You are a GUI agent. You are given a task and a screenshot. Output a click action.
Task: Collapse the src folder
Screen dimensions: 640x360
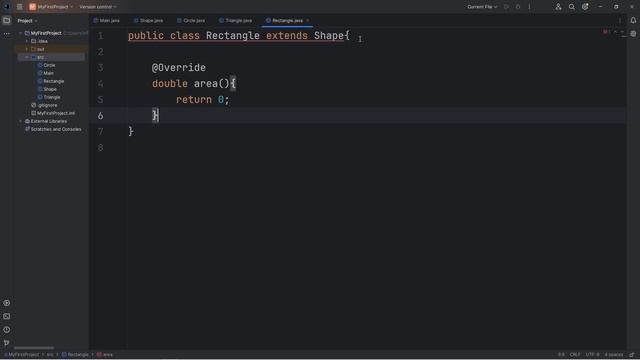click(x=27, y=57)
